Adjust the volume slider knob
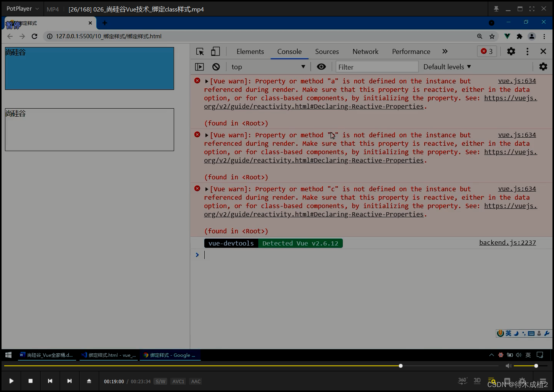 [x=536, y=366]
